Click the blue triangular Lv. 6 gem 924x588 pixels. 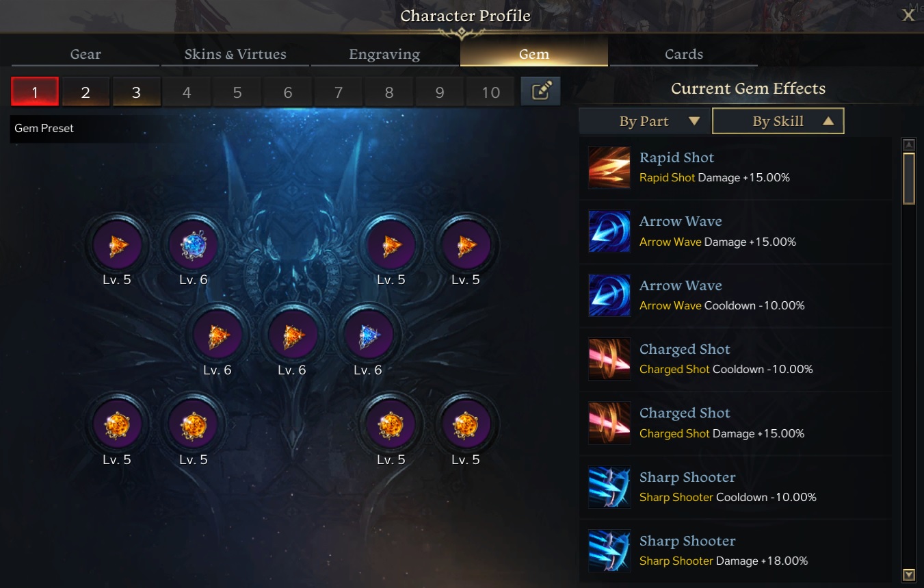(368, 336)
